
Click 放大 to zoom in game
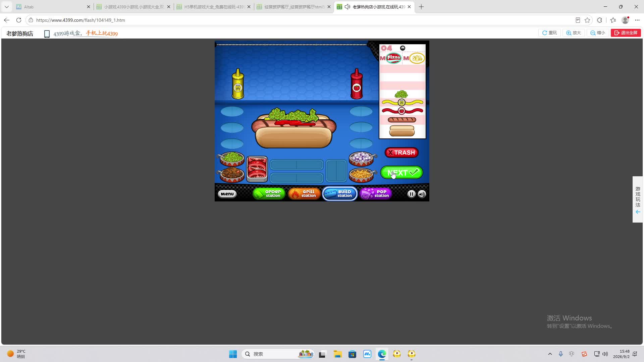pos(574,33)
